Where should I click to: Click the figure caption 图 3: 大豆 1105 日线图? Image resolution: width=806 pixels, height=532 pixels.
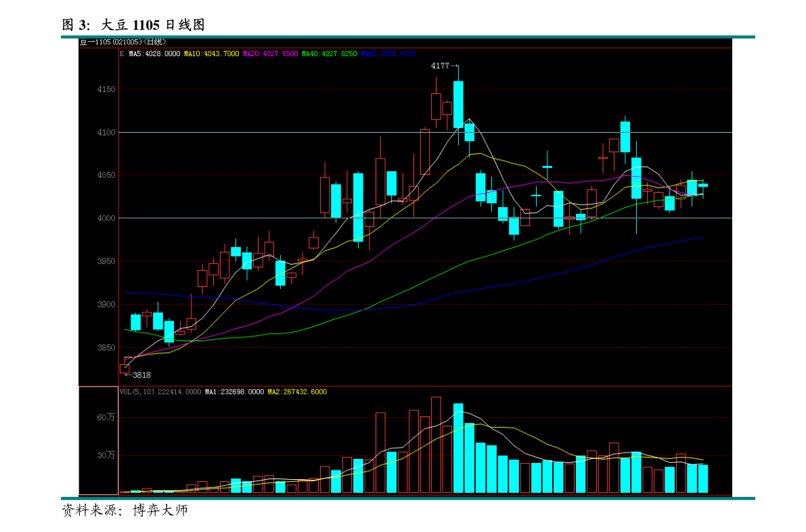coord(133,24)
